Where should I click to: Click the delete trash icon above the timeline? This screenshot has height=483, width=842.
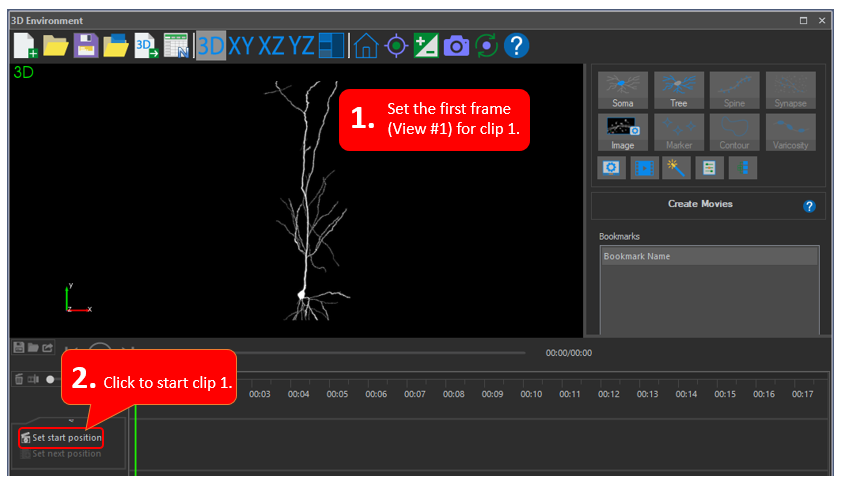pos(19,379)
